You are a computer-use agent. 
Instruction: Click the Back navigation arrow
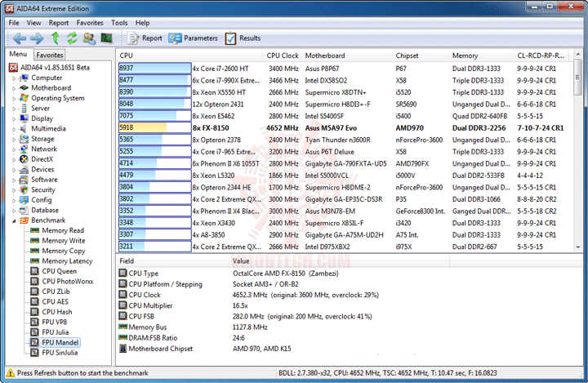[x=20, y=38]
